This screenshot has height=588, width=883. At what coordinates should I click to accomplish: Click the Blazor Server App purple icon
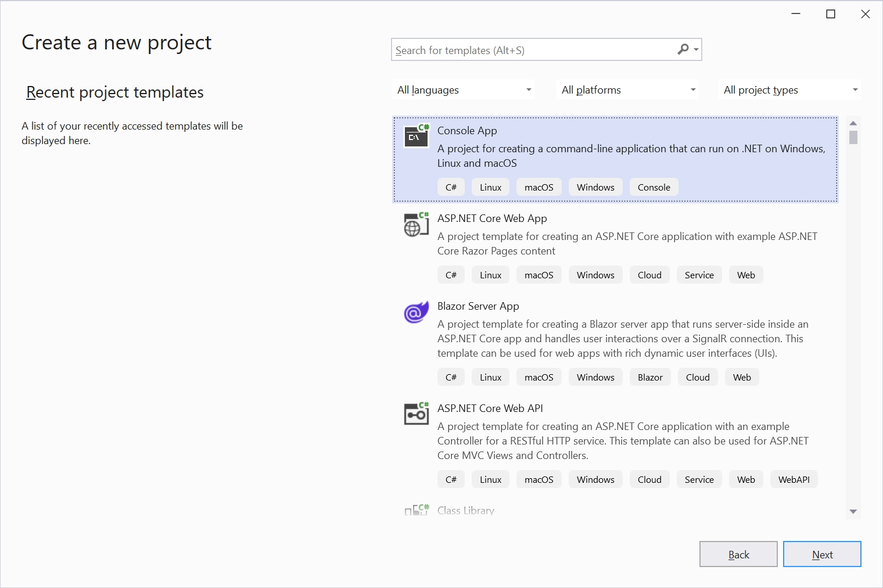click(416, 313)
